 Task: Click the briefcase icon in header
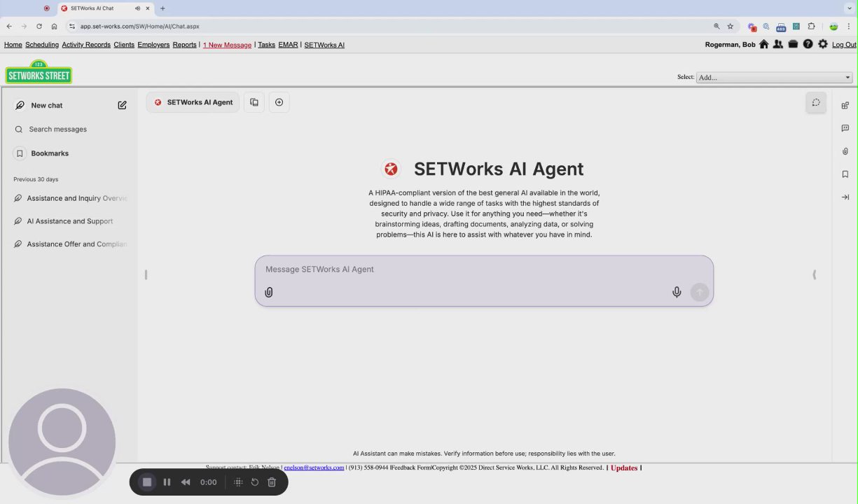pyautogui.click(x=793, y=44)
